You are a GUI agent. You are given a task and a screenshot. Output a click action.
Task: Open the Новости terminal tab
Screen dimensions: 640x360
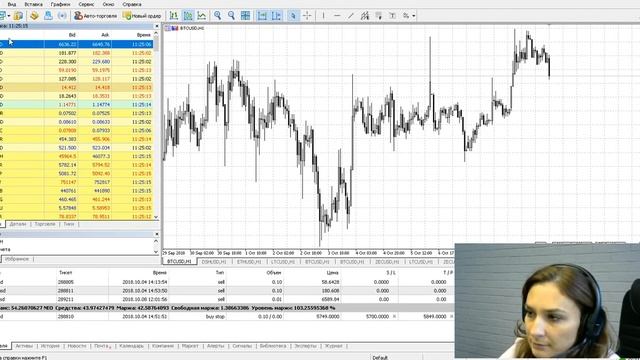click(77, 346)
